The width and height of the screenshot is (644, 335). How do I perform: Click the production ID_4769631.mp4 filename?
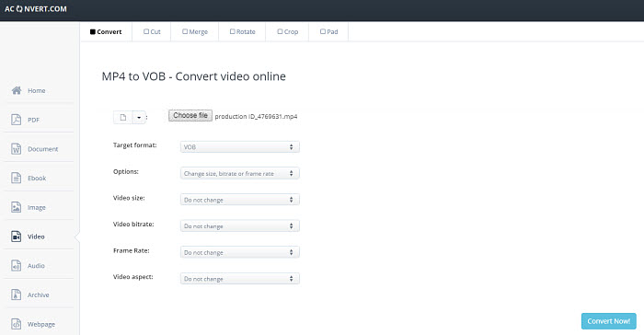(x=256, y=116)
